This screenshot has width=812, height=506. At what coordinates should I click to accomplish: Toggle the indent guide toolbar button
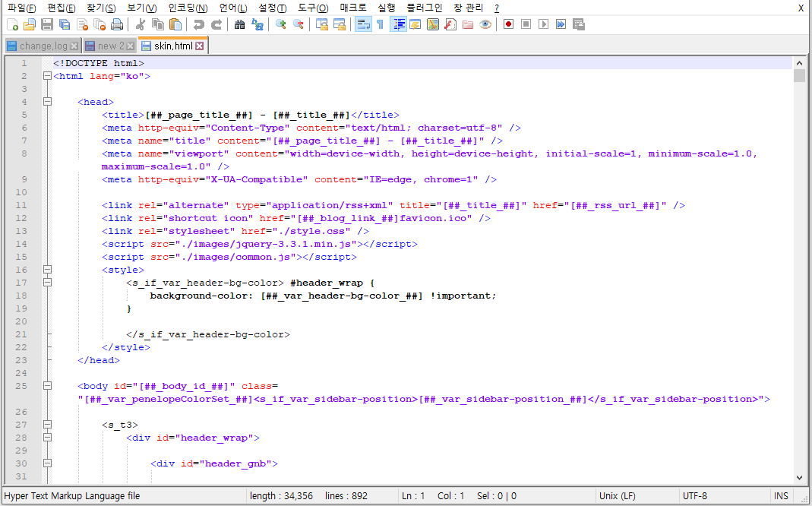pos(398,24)
